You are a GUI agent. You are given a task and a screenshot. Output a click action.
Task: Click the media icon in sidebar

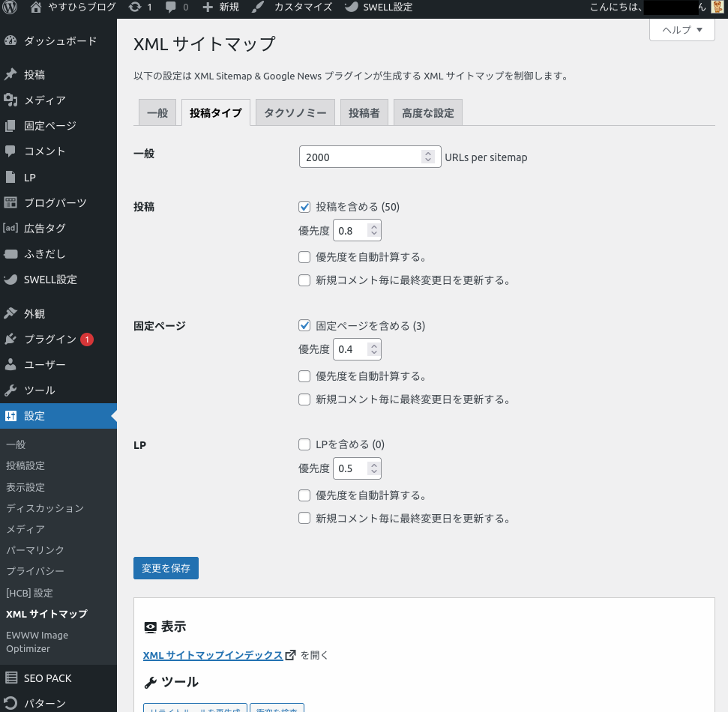(10, 100)
